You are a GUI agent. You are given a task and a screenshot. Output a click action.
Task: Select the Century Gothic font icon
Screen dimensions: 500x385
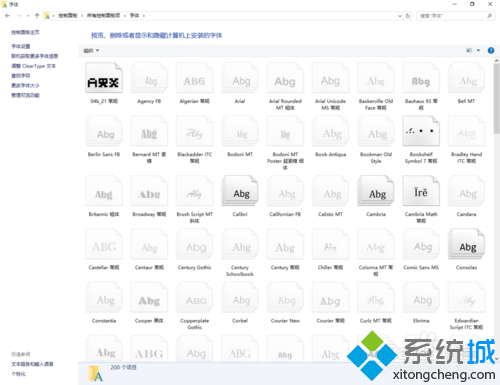point(194,244)
